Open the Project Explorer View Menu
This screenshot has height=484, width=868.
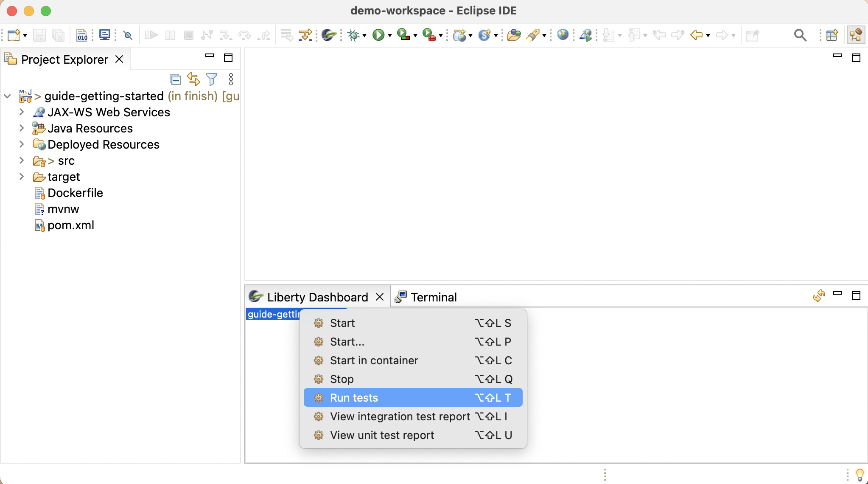231,79
